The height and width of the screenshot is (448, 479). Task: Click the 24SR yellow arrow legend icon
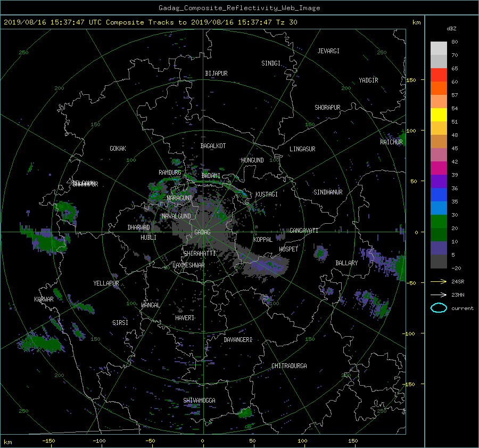click(x=439, y=281)
